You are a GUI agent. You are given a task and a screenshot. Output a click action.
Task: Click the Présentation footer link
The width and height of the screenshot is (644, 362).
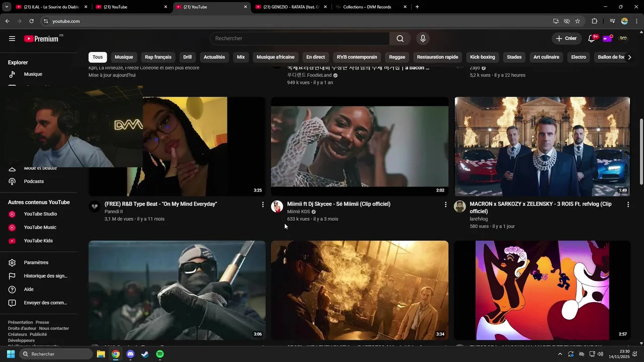(x=20, y=322)
